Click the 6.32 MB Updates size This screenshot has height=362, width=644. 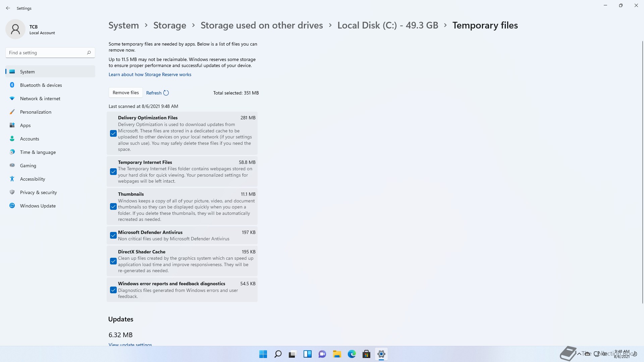tap(120, 335)
